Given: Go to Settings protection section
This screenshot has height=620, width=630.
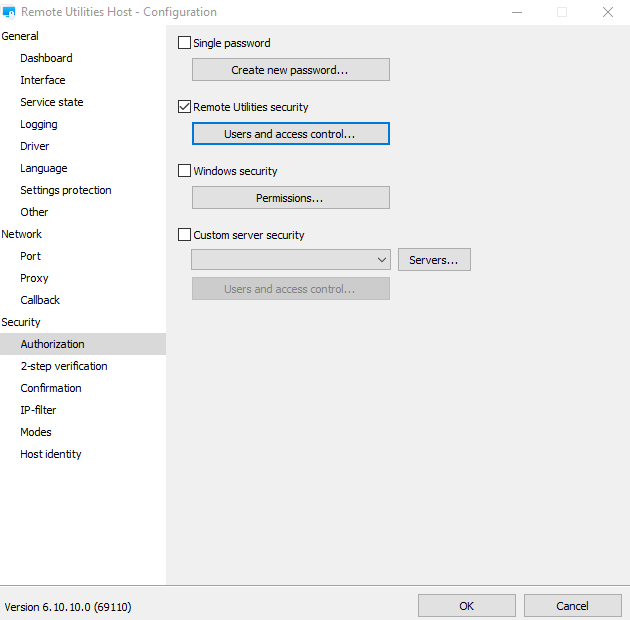Looking at the screenshot, I should click(66, 190).
